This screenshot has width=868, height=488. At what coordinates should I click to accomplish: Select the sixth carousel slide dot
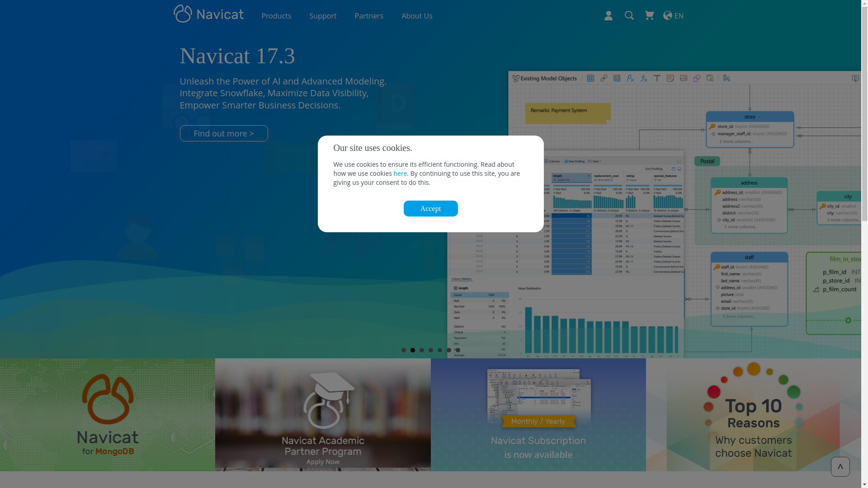pos(449,350)
